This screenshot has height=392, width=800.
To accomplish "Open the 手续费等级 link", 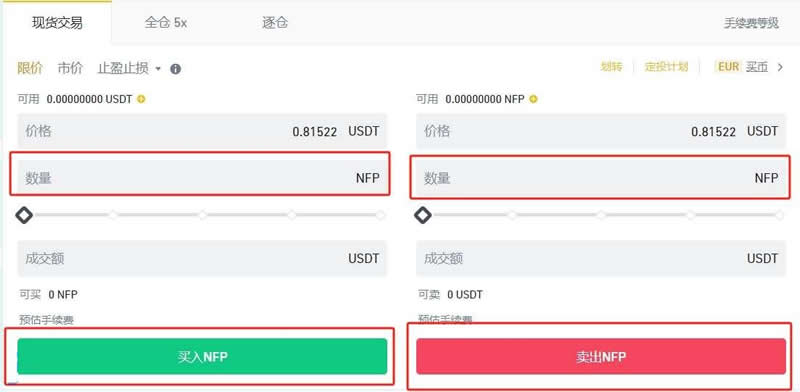I will point(751,23).
